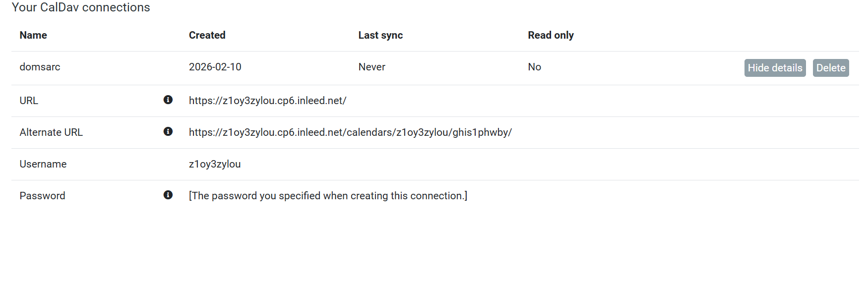Click the Read only column header
The image size is (868, 285).
pos(551,35)
